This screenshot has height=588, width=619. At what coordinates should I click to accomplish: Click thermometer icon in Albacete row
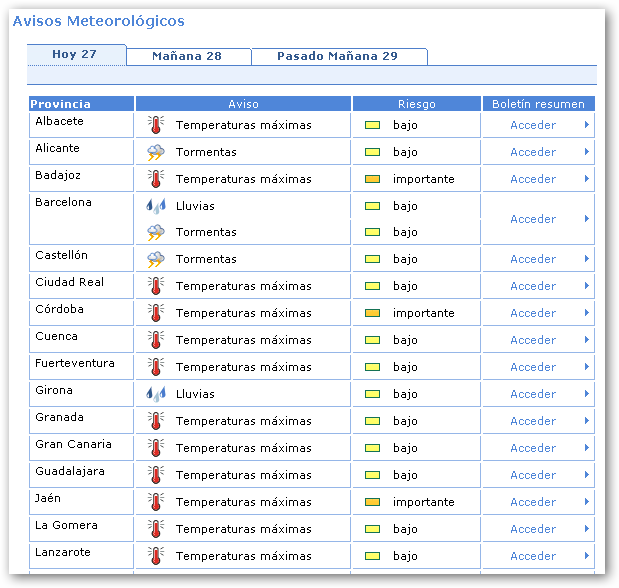pos(155,125)
